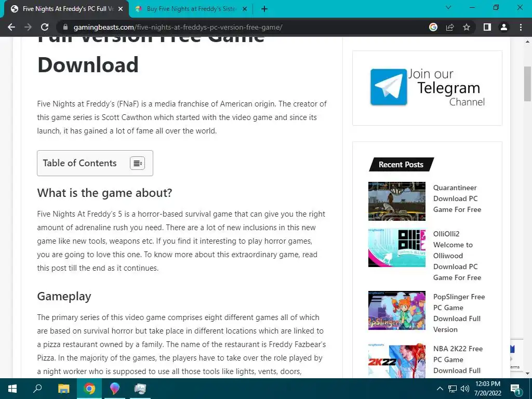Open the colorful balloon app in taskbar
This screenshot has height=399, width=532.
click(x=115, y=389)
